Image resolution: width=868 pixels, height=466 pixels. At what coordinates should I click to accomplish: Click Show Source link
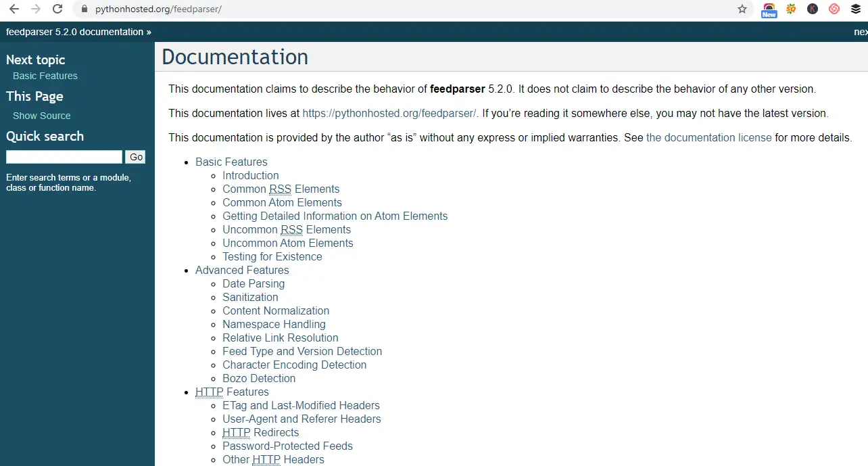42,116
